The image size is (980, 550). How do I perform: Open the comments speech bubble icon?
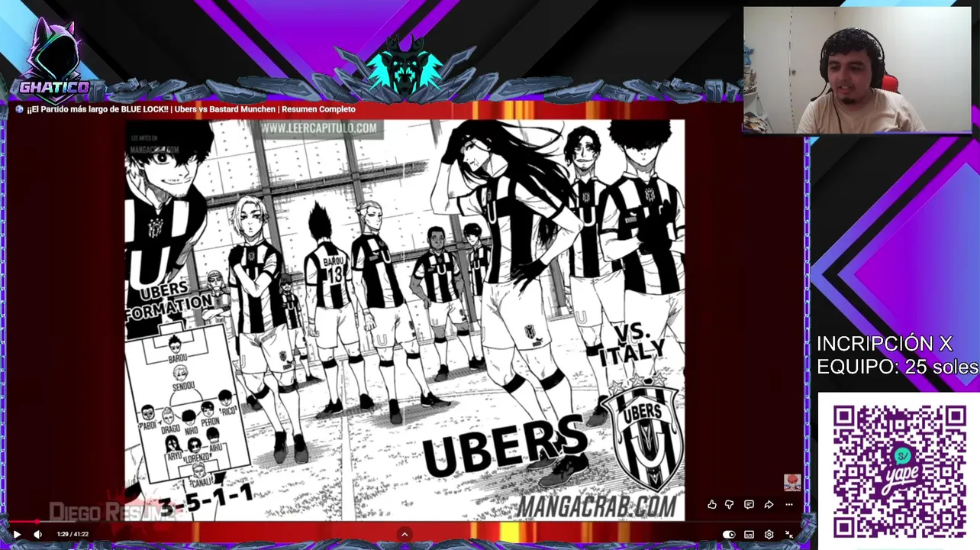click(x=749, y=505)
